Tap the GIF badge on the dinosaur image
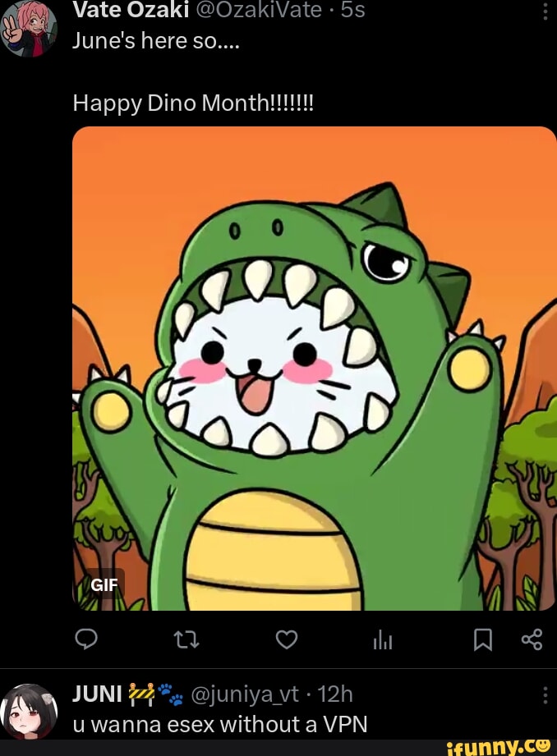The image size is (557, 756). click(x=105, y=585)
